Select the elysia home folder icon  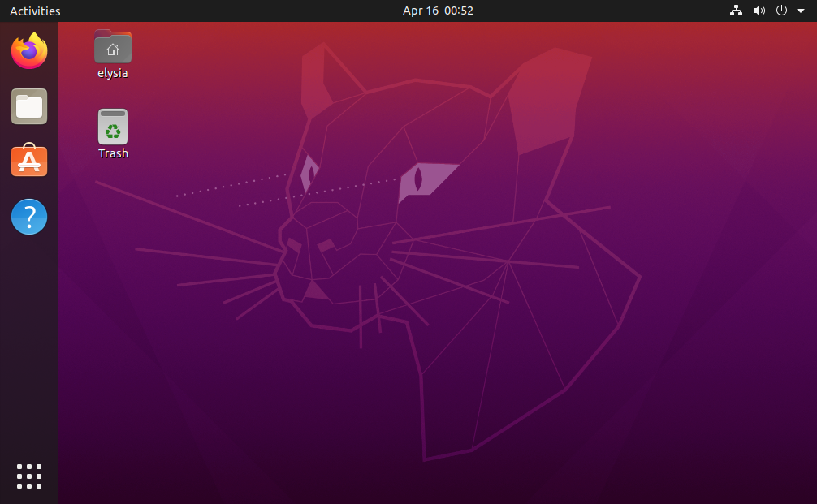coord(113,47)
